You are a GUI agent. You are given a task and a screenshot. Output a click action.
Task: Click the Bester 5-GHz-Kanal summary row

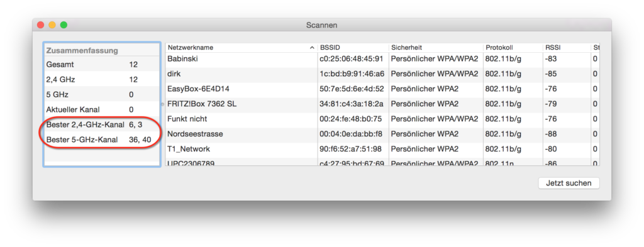point(101,140)
